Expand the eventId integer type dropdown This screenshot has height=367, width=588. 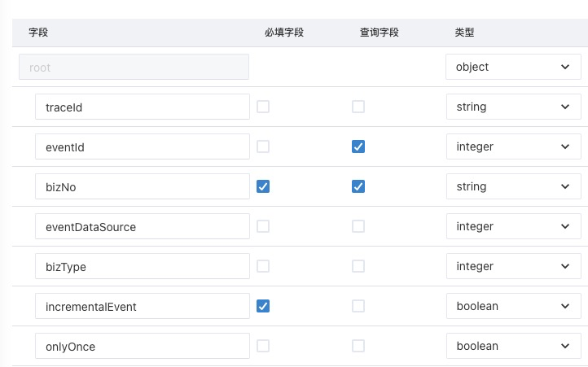pos(513,146)
